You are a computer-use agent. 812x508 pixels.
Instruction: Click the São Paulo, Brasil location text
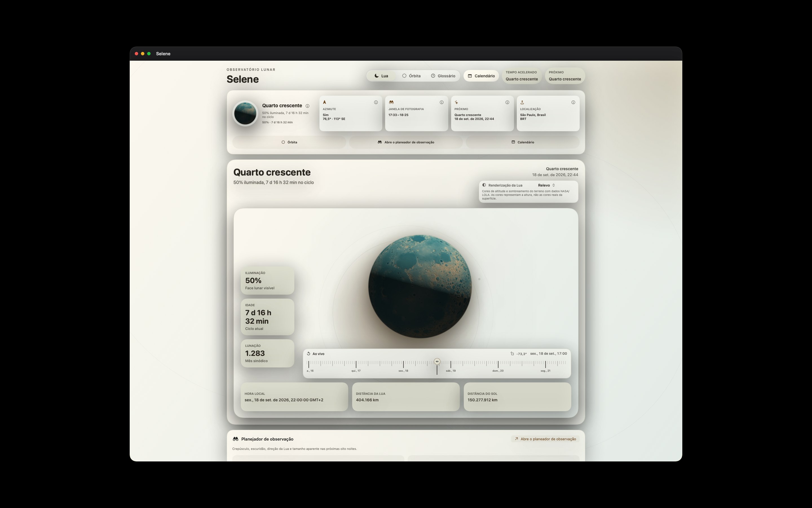point(533,115)
